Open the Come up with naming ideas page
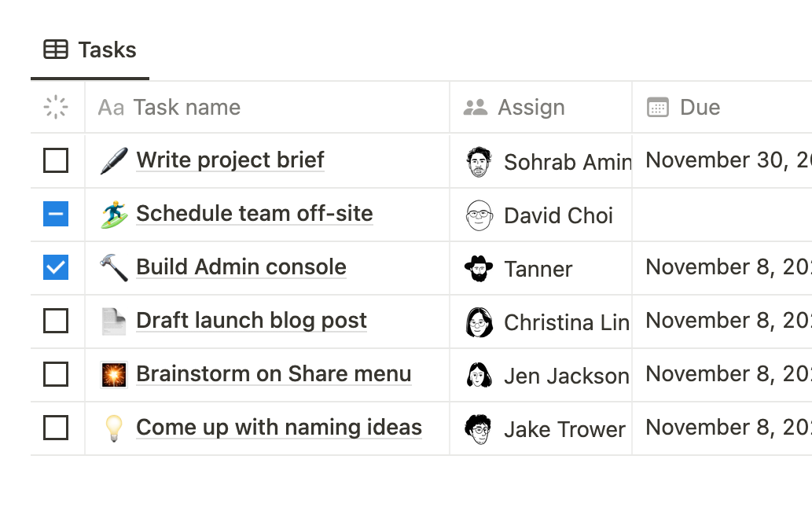 (279, 428)
